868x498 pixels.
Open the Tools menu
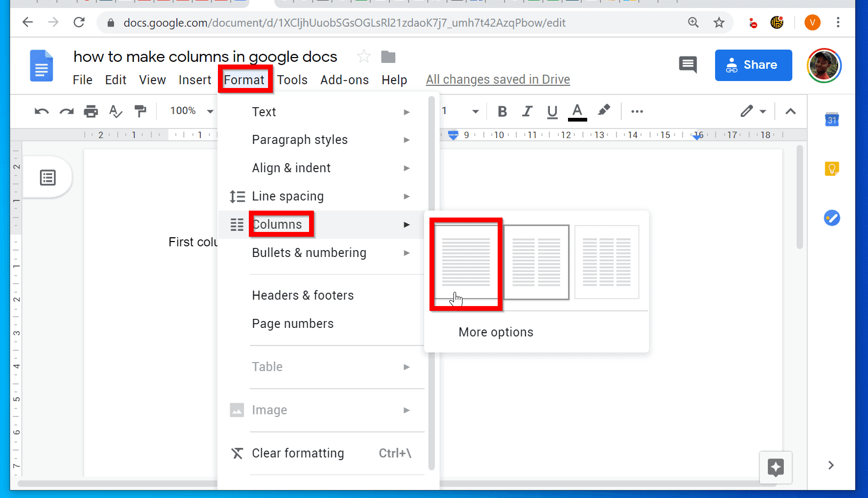pyautogui.click(x=292, y=79)
